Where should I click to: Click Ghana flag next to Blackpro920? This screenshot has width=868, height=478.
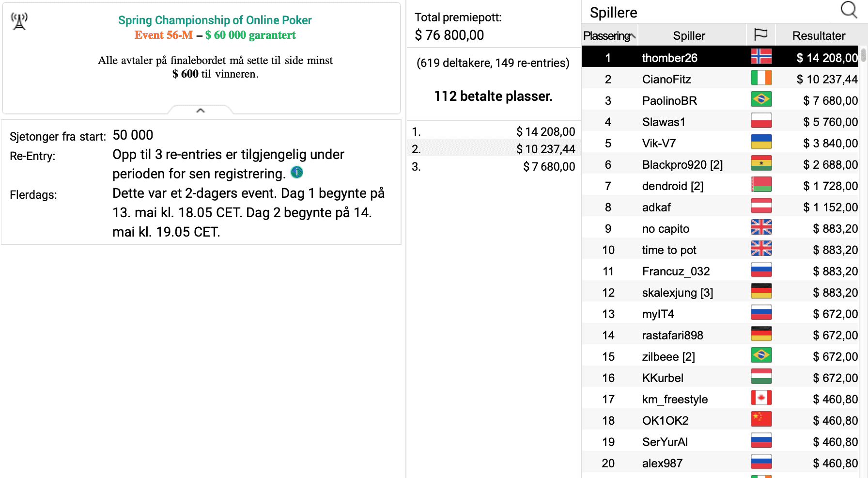(761, 163)
